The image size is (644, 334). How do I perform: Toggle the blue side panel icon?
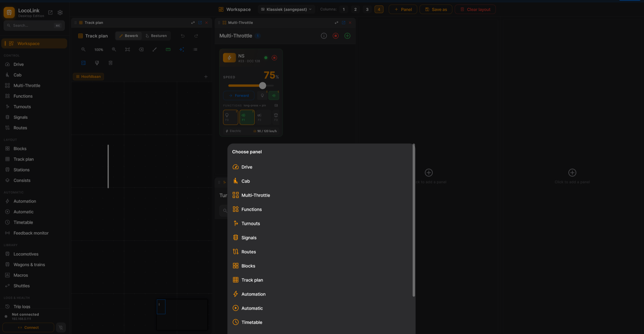(x=84, y=63)
